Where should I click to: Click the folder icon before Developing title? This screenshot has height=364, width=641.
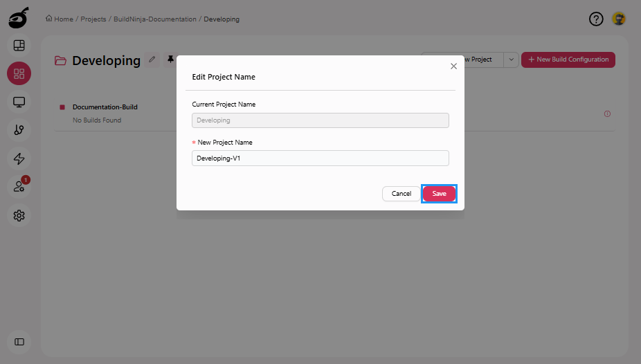point(60,61)
